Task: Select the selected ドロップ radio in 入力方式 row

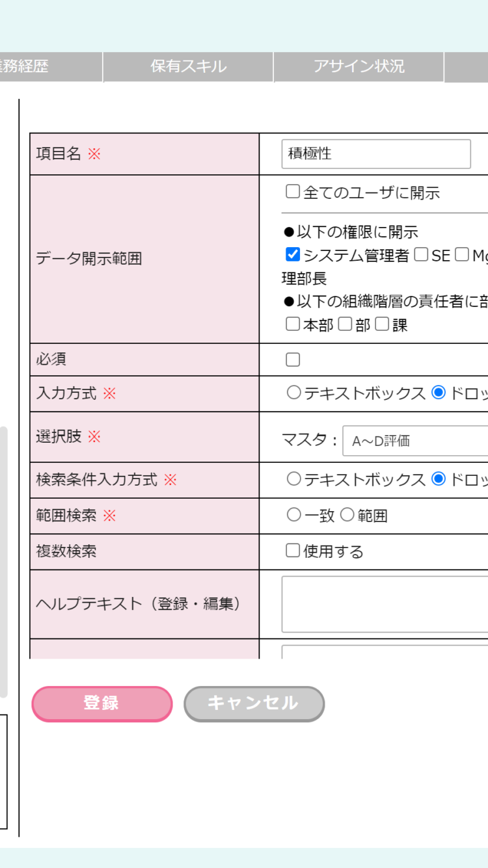Action: tap(439, 393)
